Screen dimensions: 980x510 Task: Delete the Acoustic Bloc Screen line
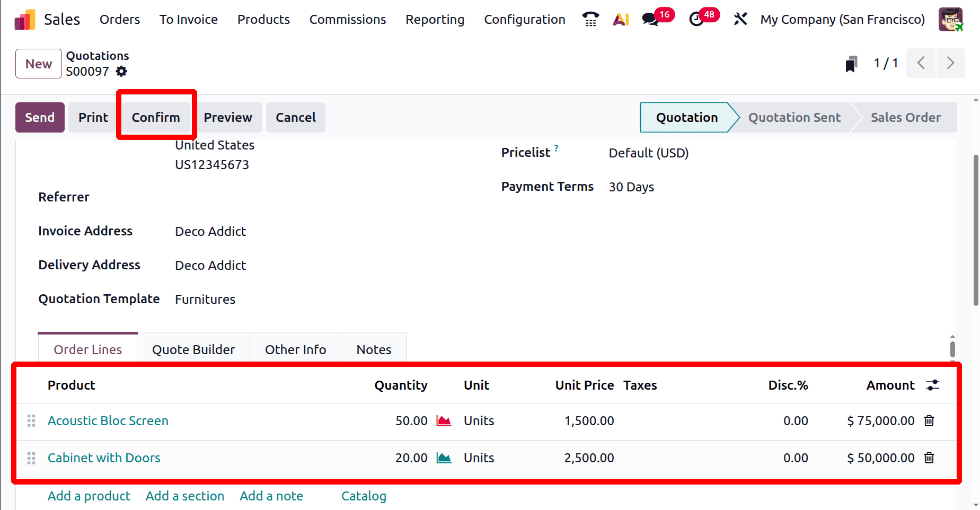pyautogui.click(x=929, y=421)
